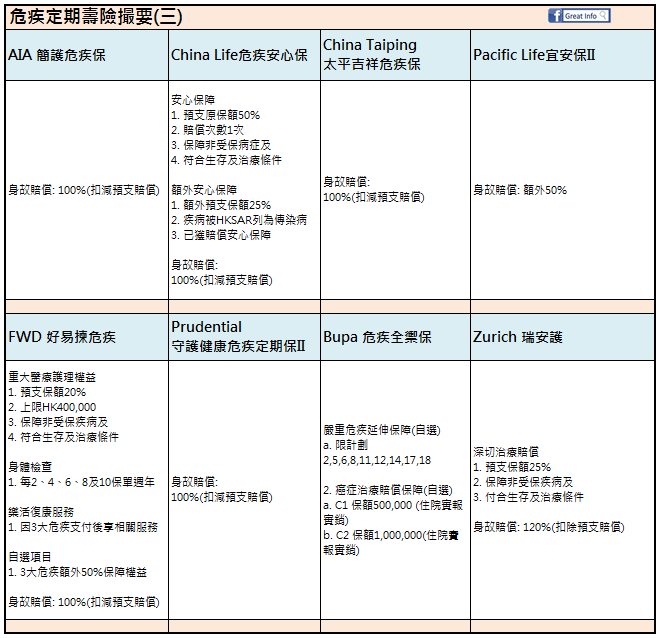Image resolution: width=660 pixels, height=638 pixels.
Task: Click the line 1. 3大危疾額外50%保障權益
Action: [78, 572]
